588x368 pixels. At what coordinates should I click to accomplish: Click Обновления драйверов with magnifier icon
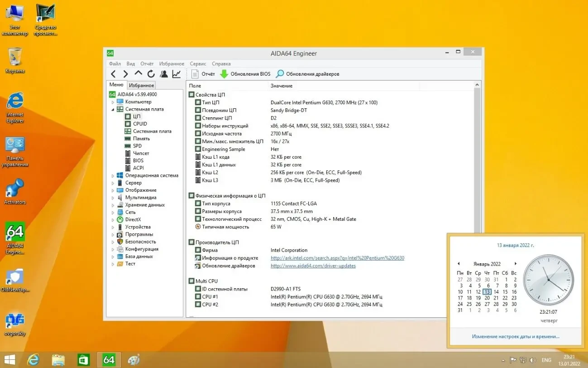pyautogui.click(x=312, y=73)
